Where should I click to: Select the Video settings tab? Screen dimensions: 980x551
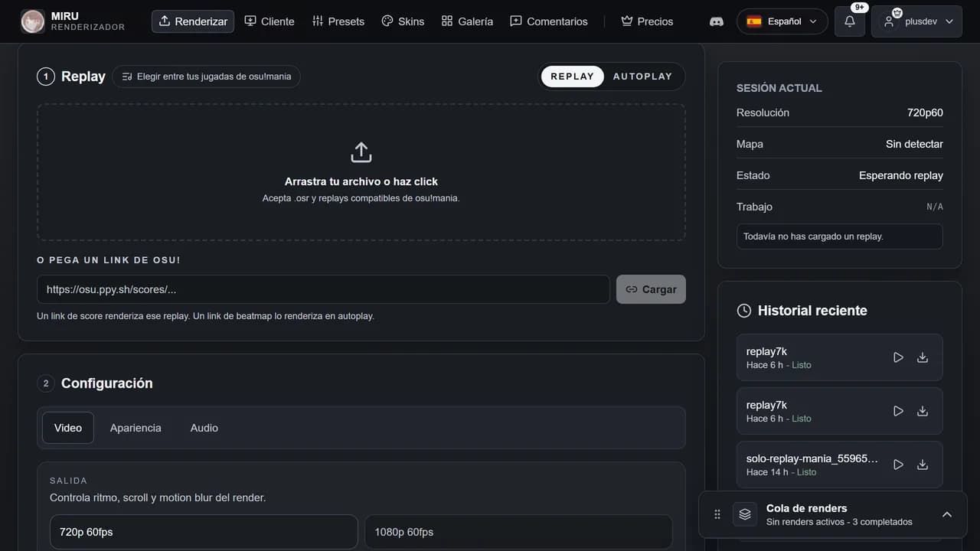68,428
